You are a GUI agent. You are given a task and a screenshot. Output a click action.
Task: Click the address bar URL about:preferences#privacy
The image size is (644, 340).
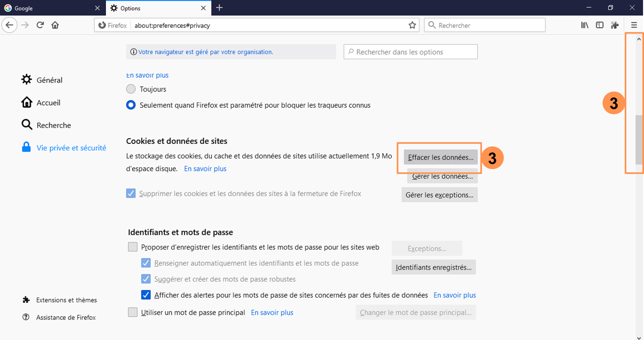[x=172, y=25]
